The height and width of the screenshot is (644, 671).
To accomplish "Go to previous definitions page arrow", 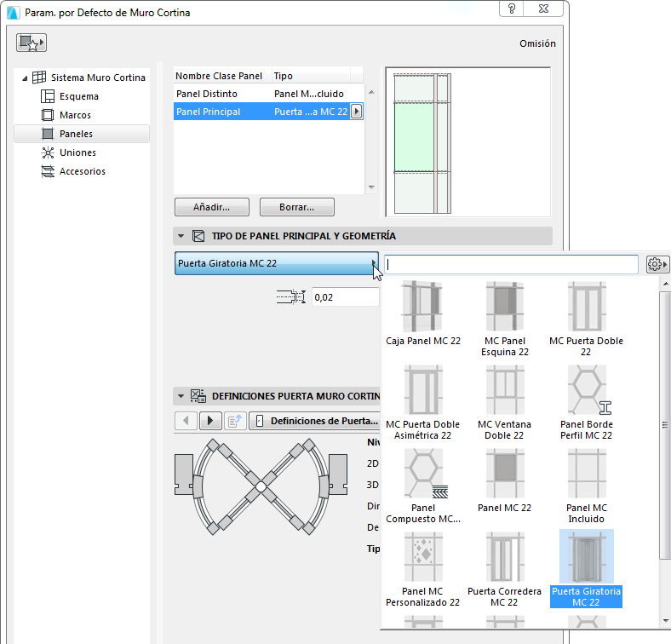I will pos(186,421).
